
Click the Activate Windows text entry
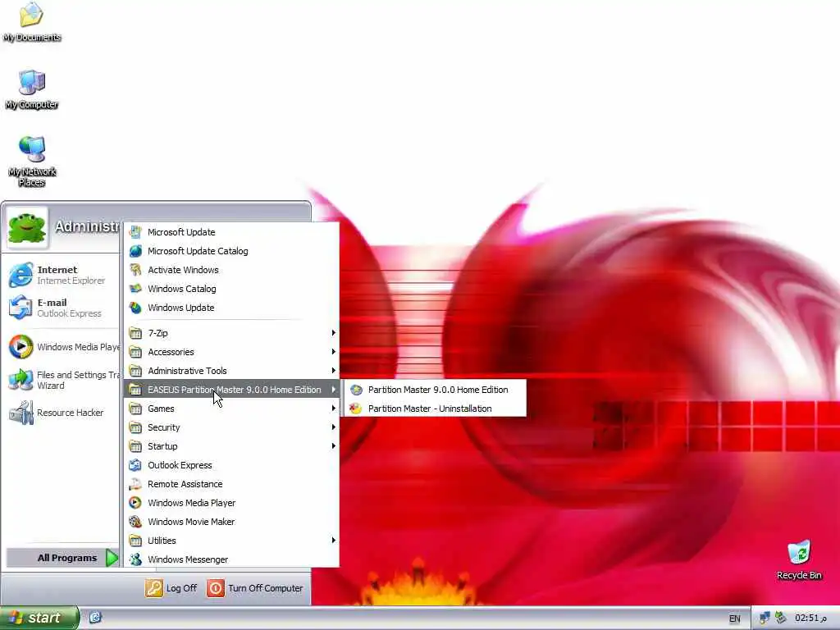click(x=183, y=270)
